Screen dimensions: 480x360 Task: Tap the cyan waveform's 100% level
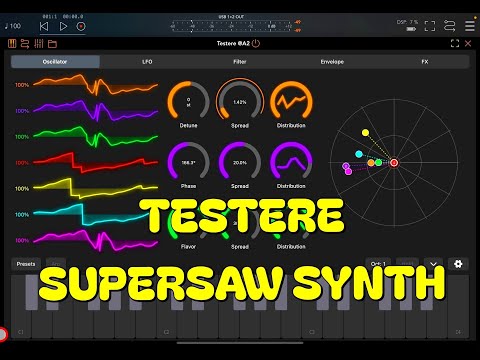[x=22, y=215]
